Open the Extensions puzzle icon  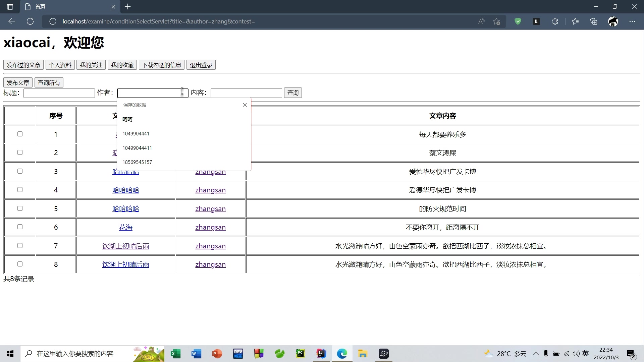(x=555, y=21)
